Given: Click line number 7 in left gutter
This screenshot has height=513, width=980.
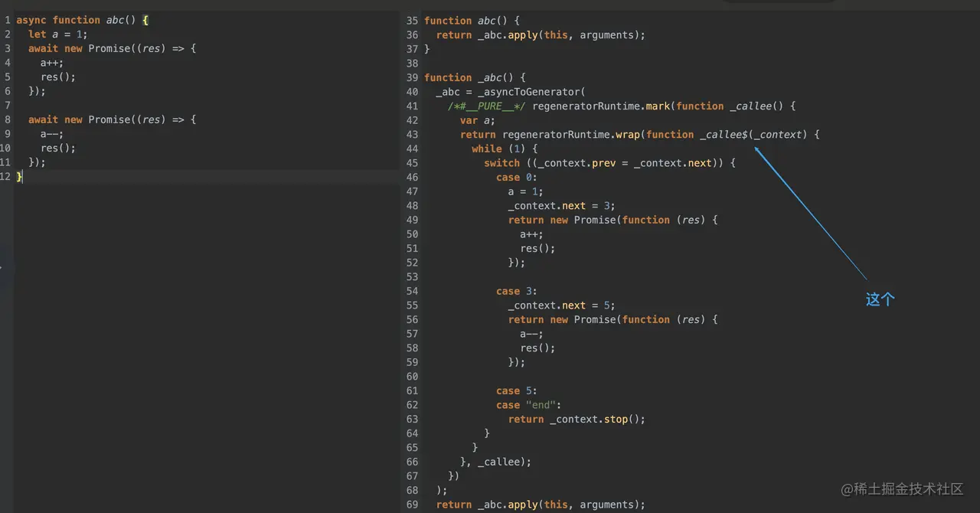Looking at the screenshot, I should coord(7,106).
